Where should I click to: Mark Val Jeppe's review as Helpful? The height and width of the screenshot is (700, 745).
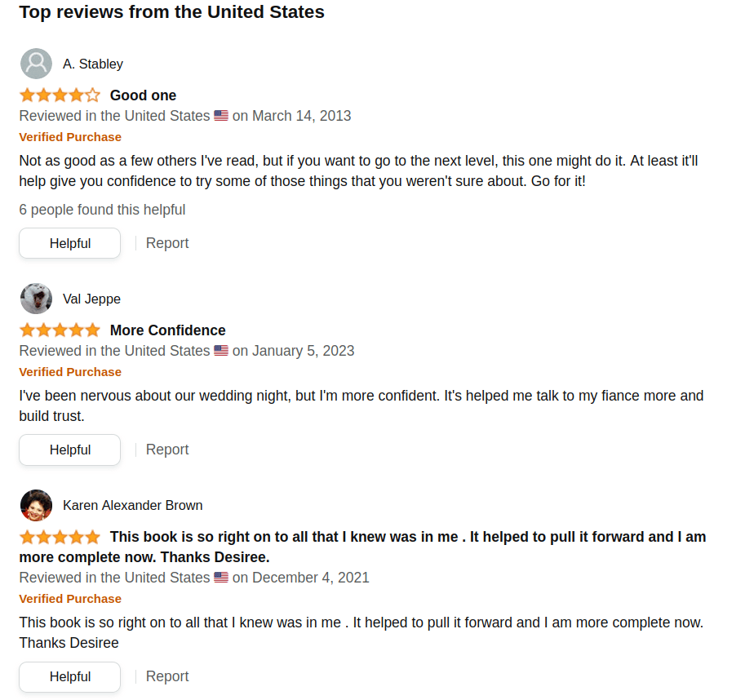pos(69,450)
